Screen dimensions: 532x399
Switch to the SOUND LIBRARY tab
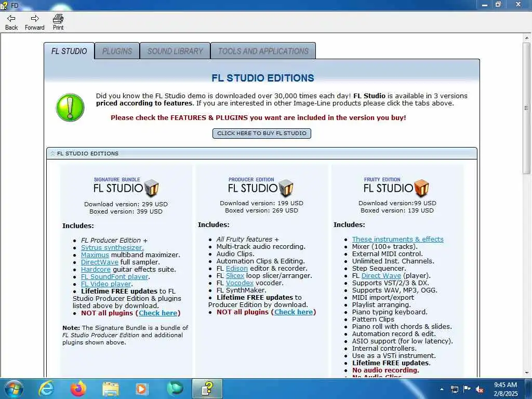pos(175,51)
